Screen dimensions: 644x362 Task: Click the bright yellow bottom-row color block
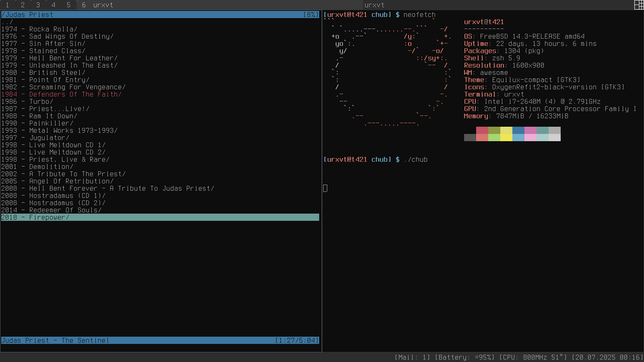pos(506,138)
